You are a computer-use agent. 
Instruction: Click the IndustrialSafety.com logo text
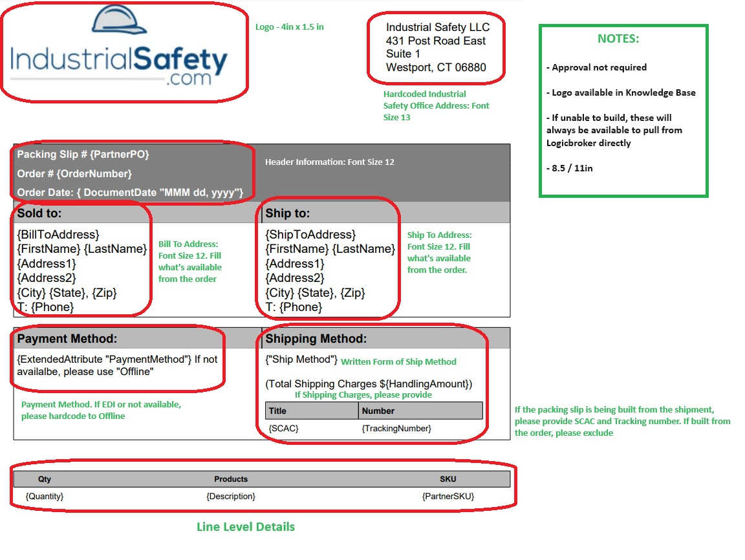coord(120,63)
